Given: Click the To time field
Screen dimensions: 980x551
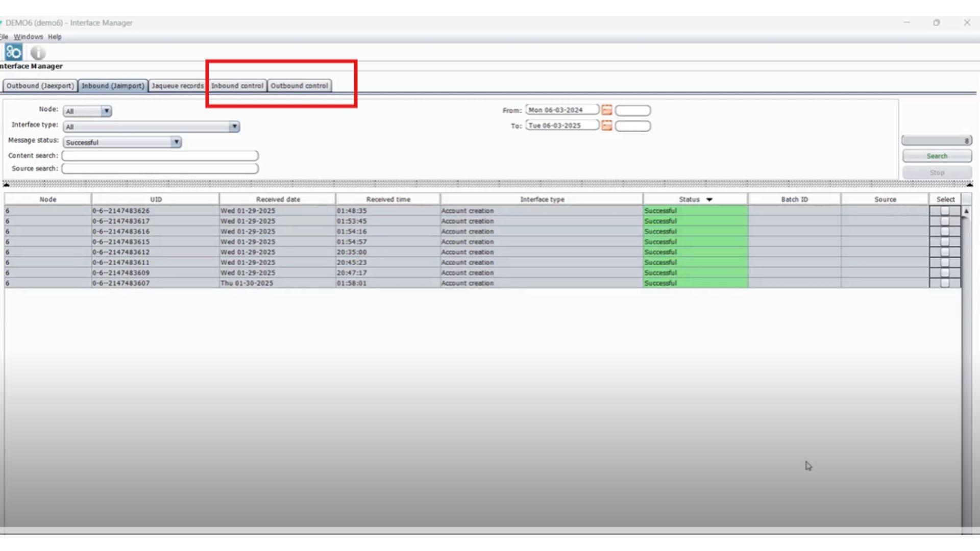Looking at the screenshot, I should 632,126.
